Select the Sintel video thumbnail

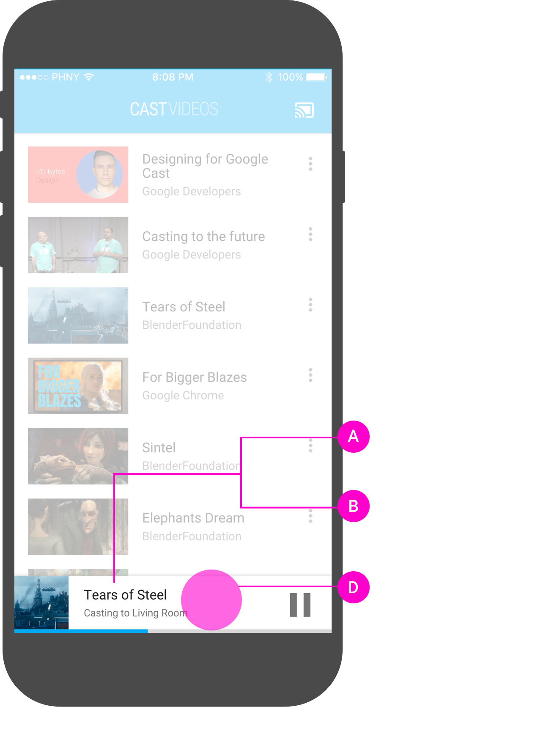coord(78,456)
